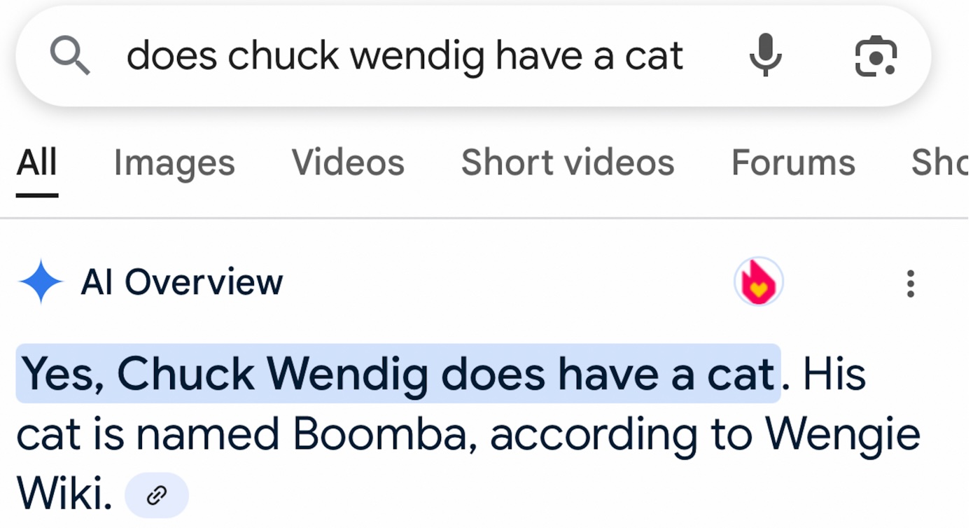Go to the Videos tab
Screen dimensions: 980x528
tap(348, 163)
